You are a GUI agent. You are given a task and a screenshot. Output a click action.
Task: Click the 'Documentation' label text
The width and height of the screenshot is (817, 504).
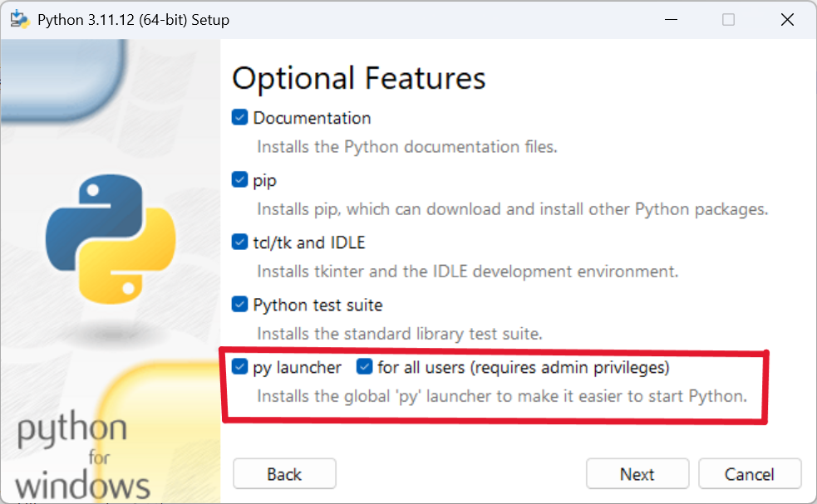(x=312, y=118)
